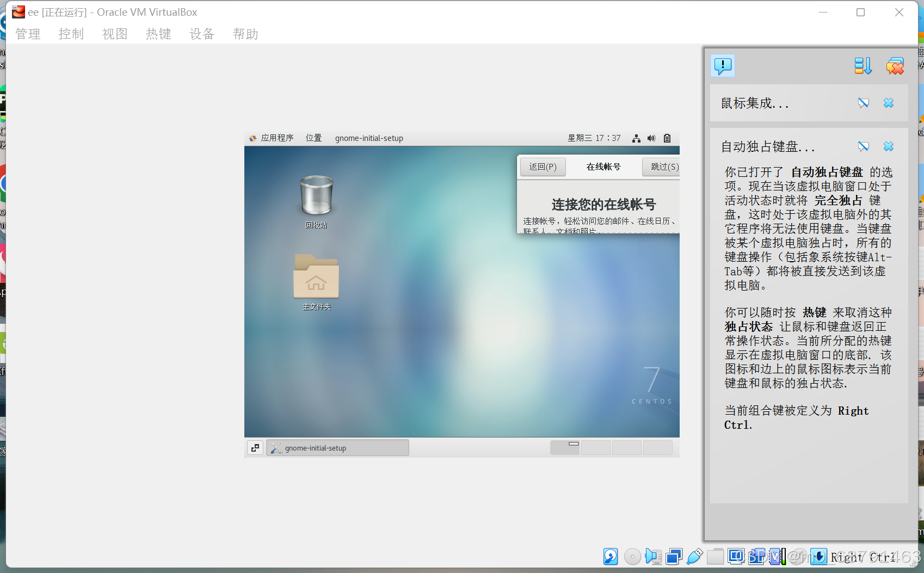924x573 pixels.
Task: Click the delete all notifications icon
Action: point(895,66)
